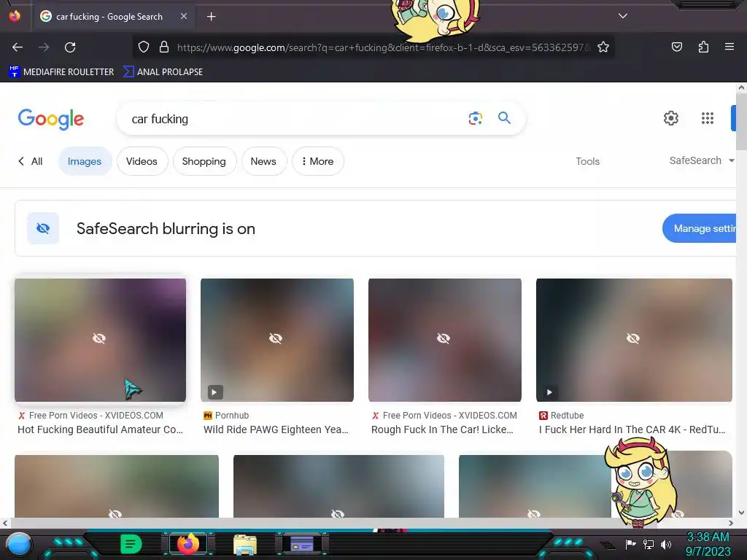The height and width of the screenshot is (560, 747).
Task: Click the crossed-eye icon in SafeSearch banner
Action: coord(43,228)
